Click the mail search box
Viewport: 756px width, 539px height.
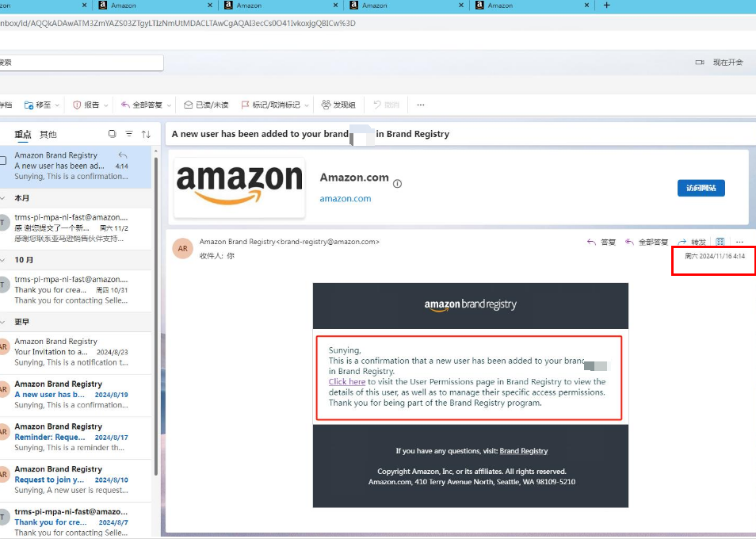click(x=82, y=63)
